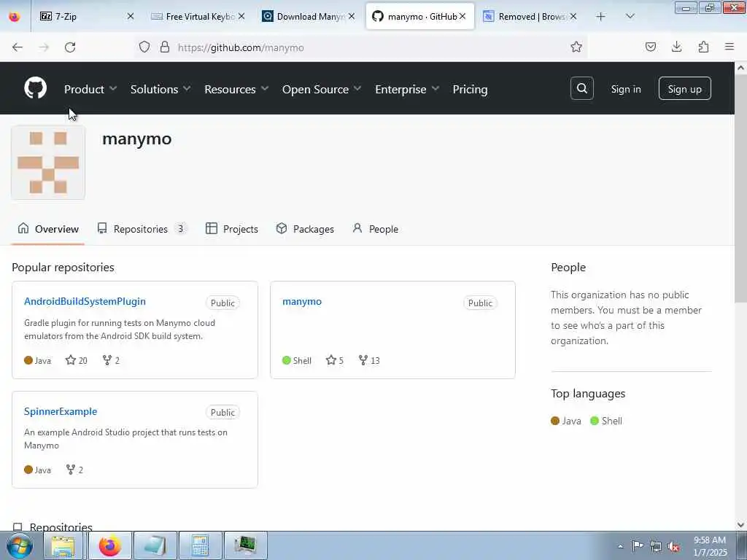Switch to the Packages tab

coord(305,229)
